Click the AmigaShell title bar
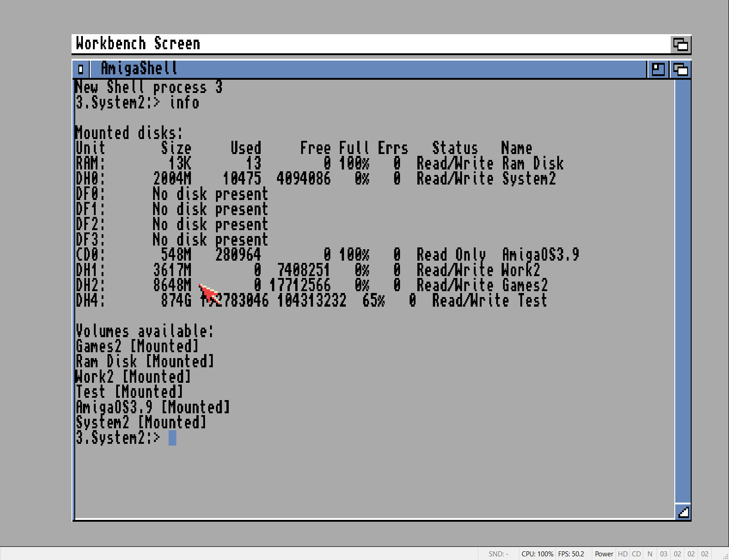The width and height of the screenshot is (729, 560). [x=368, y=69]
